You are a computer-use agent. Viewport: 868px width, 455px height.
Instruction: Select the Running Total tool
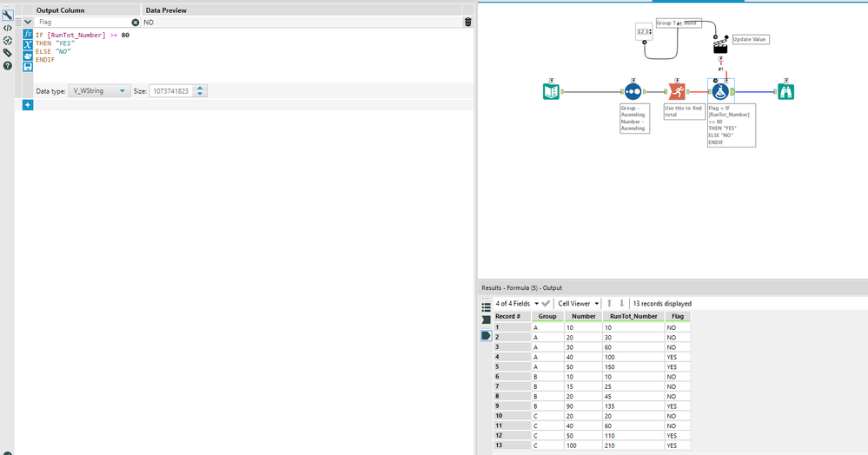click(677, 91)
